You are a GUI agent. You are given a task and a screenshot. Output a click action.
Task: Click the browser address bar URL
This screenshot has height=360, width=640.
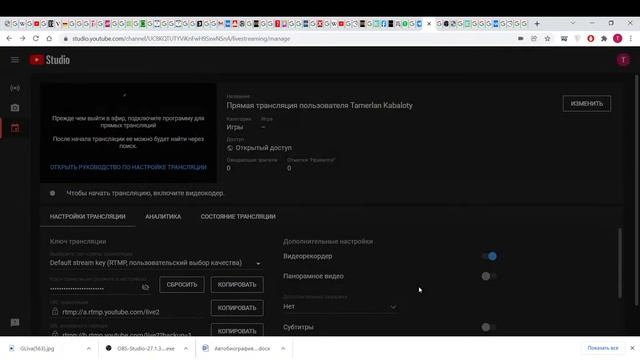[x=181, y=38]
